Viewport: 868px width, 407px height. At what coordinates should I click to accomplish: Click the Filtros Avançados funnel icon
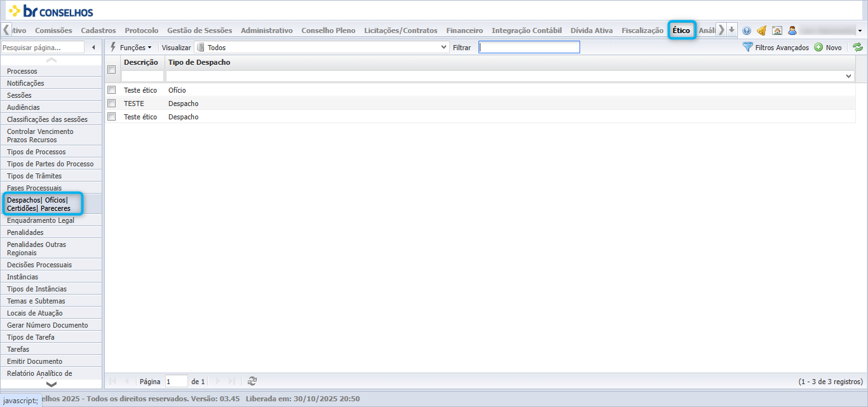point(748,47)
